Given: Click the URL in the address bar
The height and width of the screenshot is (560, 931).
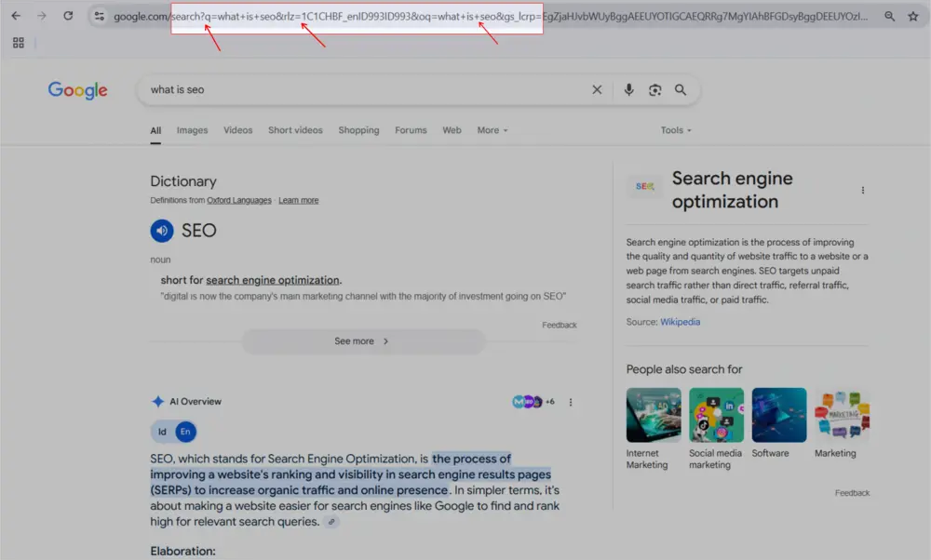Looking at the screenshot, I should (490, 17).
